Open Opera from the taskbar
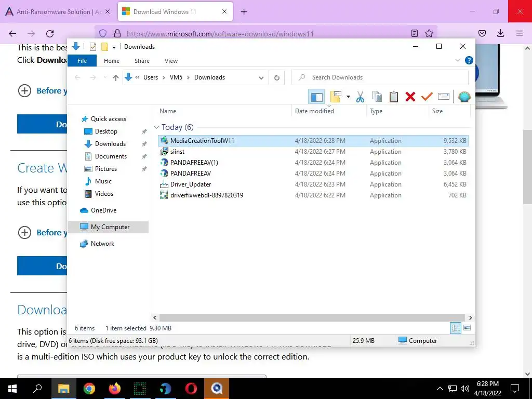532x399 pixels. point(191,389)
